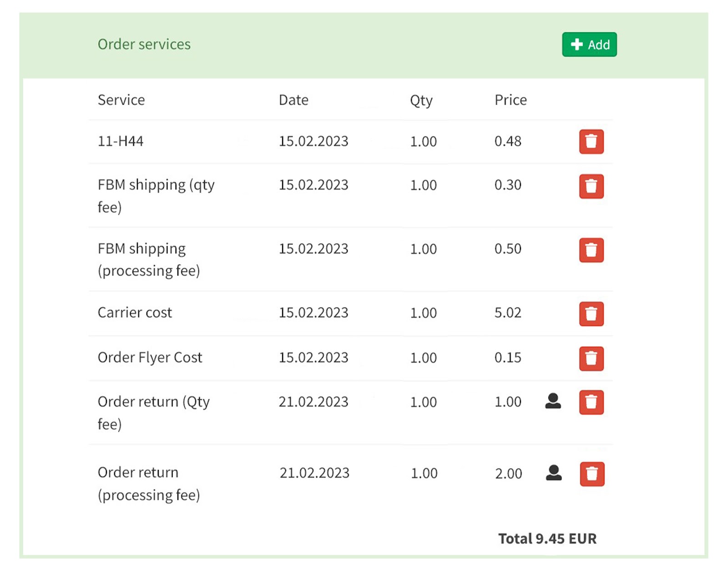Image resolution: width=728 pixels, height=574 pixels.
Task: Click the Order Flyer Cost service name
Action: tap(150, 357)
